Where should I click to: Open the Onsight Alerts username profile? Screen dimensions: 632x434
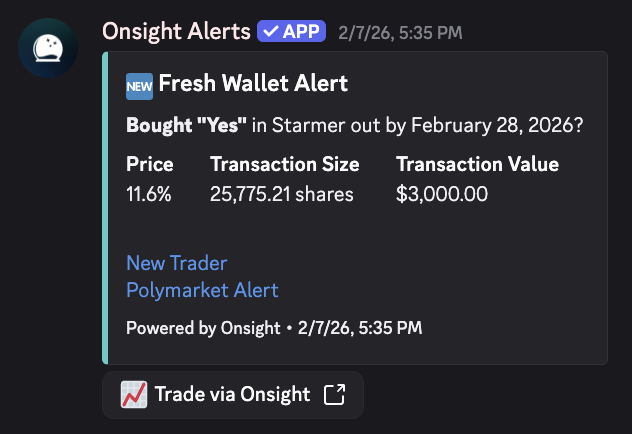(x=176, y=31)
